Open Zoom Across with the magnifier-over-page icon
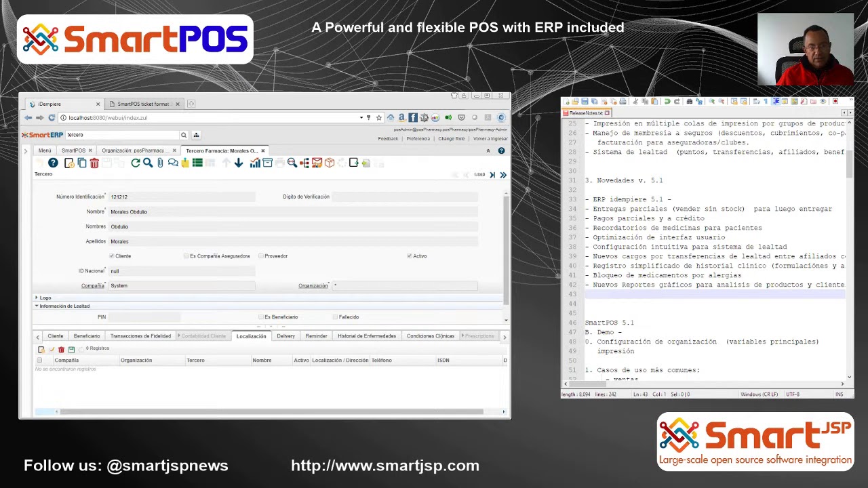868x488 pixels. pyautogui.click(x=292, y=163)
